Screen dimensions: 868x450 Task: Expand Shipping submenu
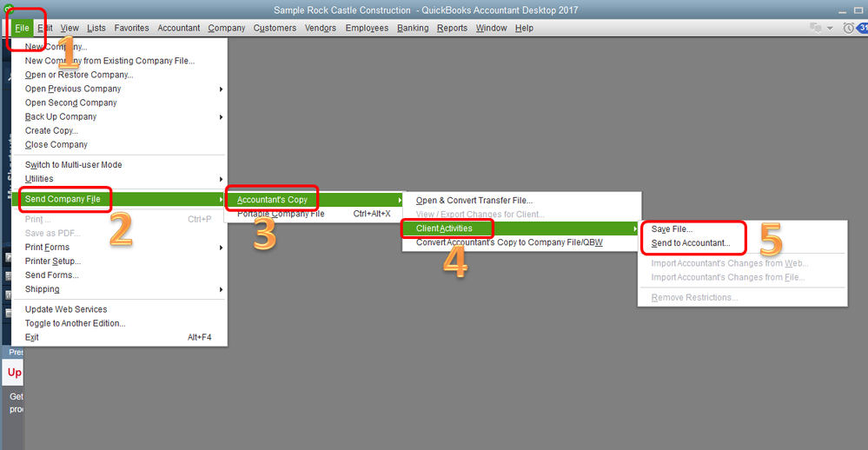42,289
